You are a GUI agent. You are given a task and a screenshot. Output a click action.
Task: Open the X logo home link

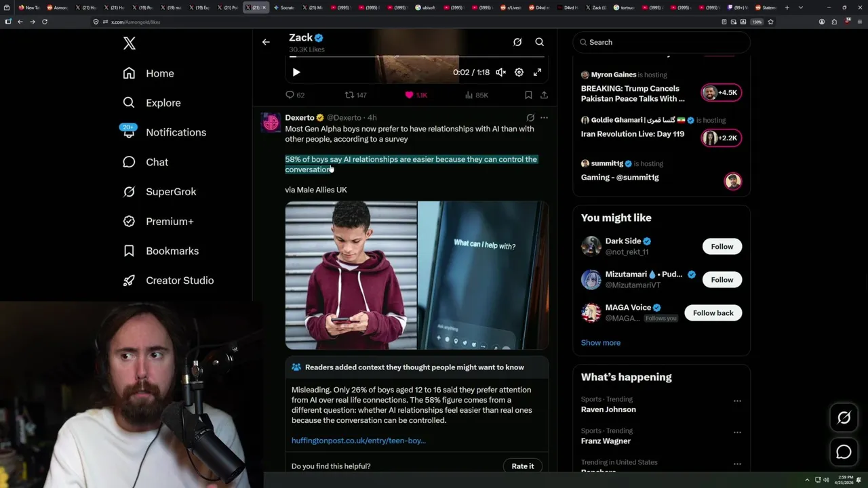click(x=130, y=43)
